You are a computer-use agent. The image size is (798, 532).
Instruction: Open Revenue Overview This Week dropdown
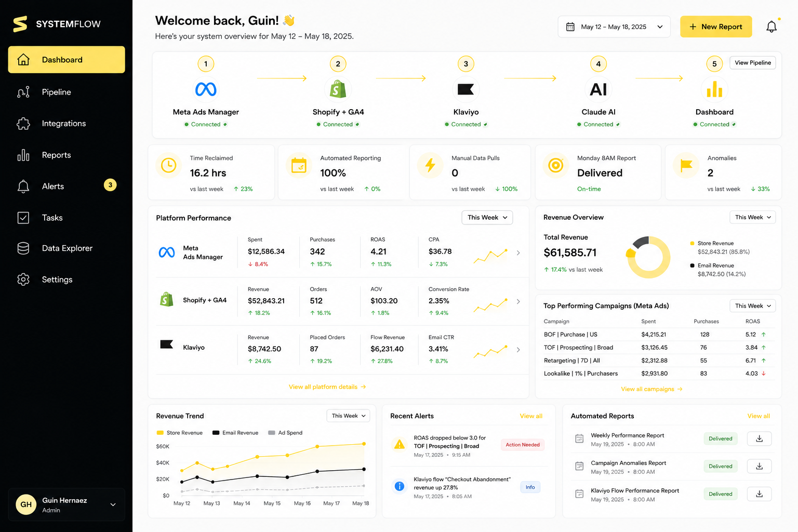(752, 217)
